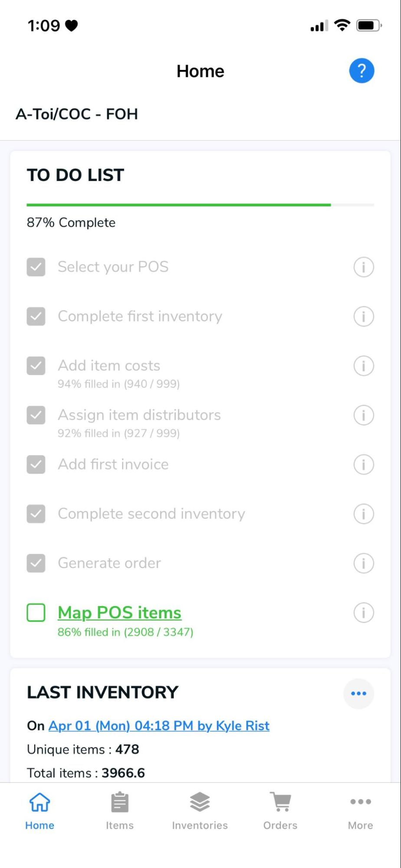Open inventory from Apr 01 by Kyle Rist
This screenshot has width=401, height=868.
coord(158,726)
